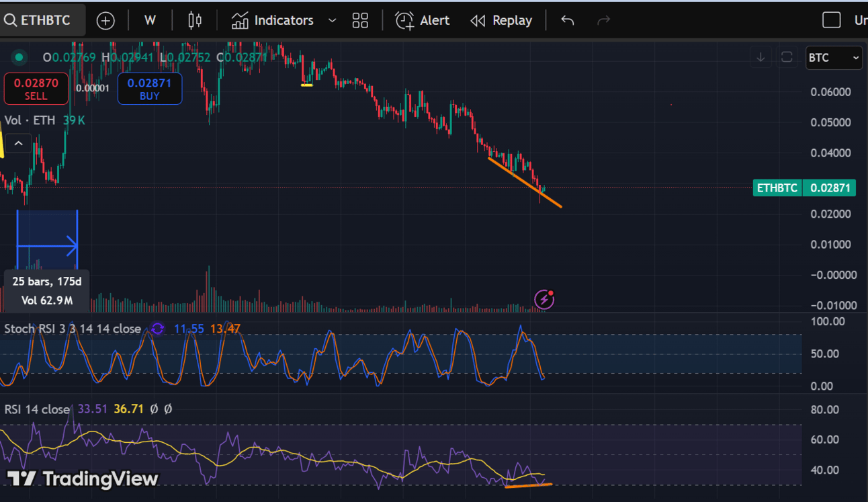
Task: Start bar Replay mode
Action: click(x=501, y=21)
